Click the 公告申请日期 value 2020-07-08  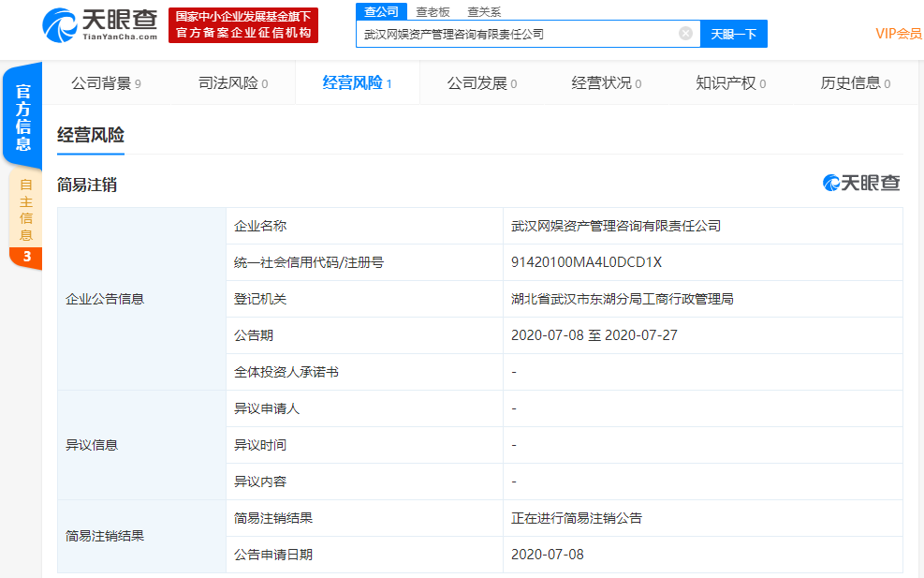tap(548, 555)
